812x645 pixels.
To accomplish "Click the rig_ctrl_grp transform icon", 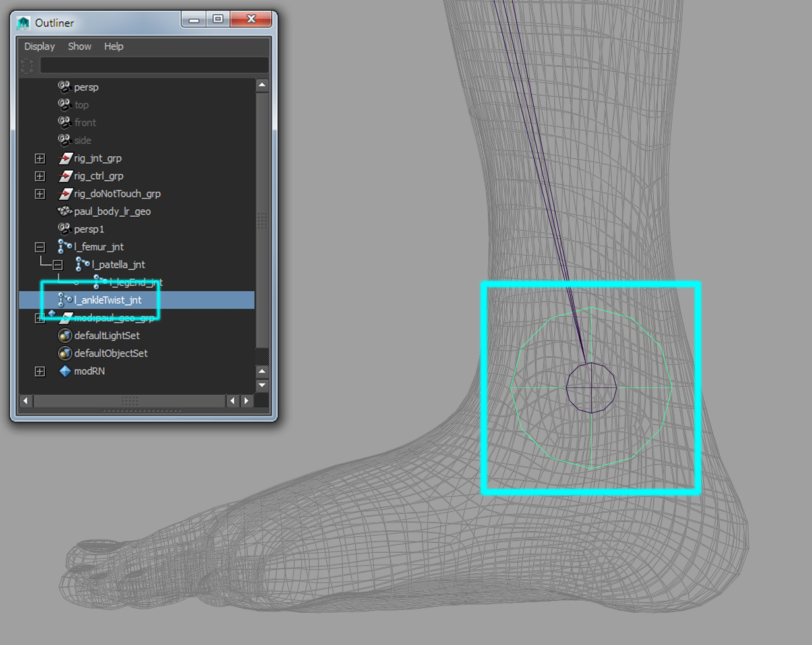I will point(65,176).
